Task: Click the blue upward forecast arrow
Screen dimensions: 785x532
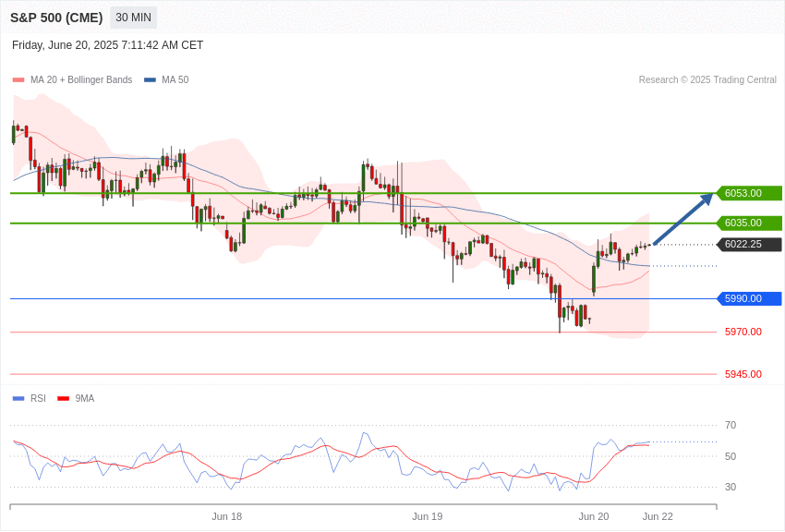Action: tap(683, 219)
